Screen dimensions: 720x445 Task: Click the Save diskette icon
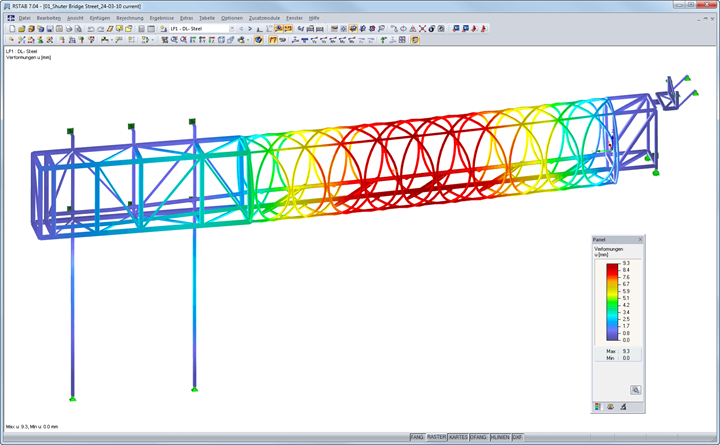50,28
